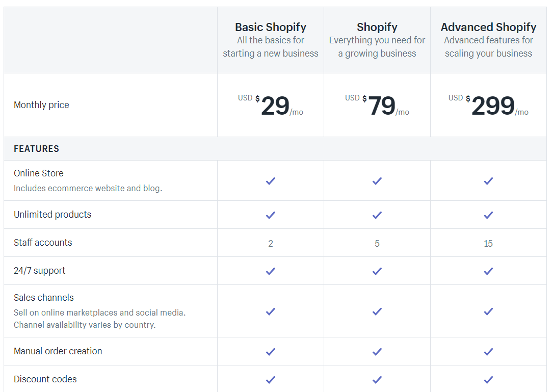Click the 24/7 support checkmark under Advanced Shopify
Screen dimensions: 553x392
(488, 271)
